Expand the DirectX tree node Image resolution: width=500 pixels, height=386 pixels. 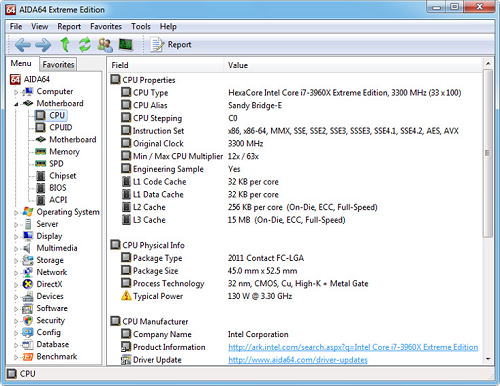point(16,285)
